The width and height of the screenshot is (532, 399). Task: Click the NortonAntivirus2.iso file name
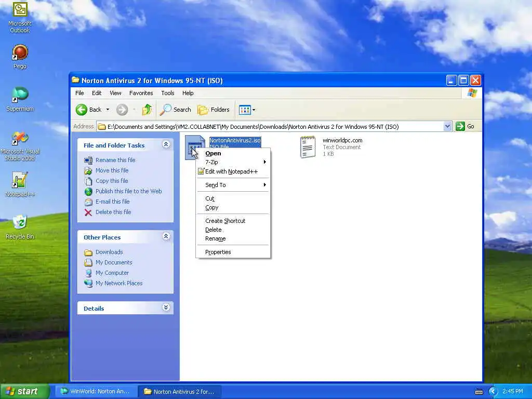[x=235, y=140]
